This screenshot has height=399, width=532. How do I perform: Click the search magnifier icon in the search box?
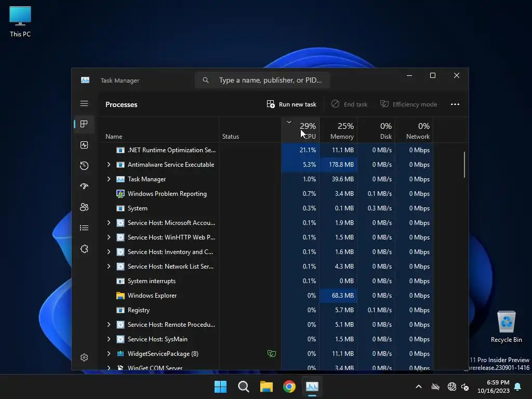click(206, 80)
